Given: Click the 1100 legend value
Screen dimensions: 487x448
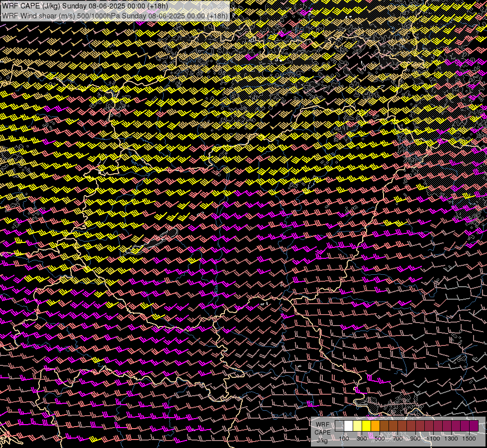Looking at the screenshot, I should coord(433,439).
